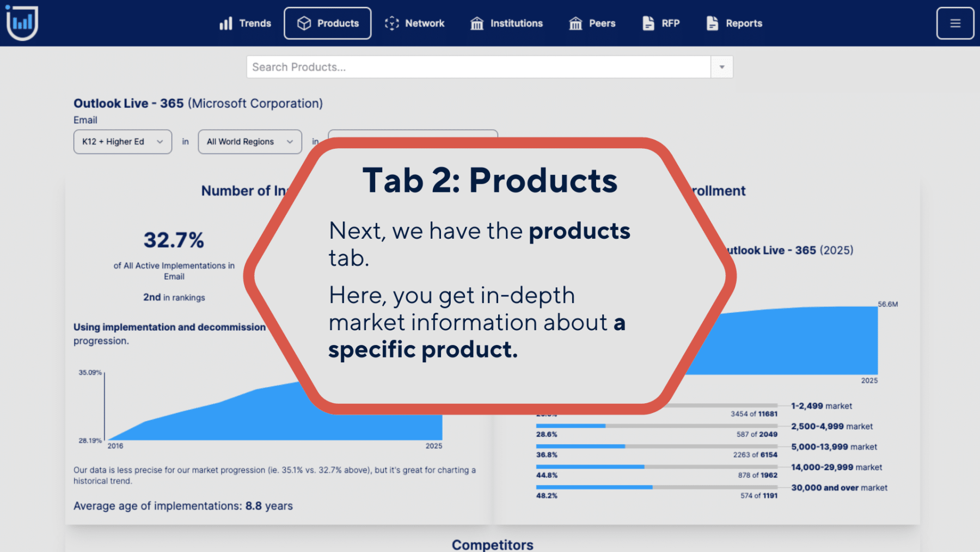Viewport: 980px width, 552px height.
Task: Click the 48.2% progress bar
Action: coord(657,487)
